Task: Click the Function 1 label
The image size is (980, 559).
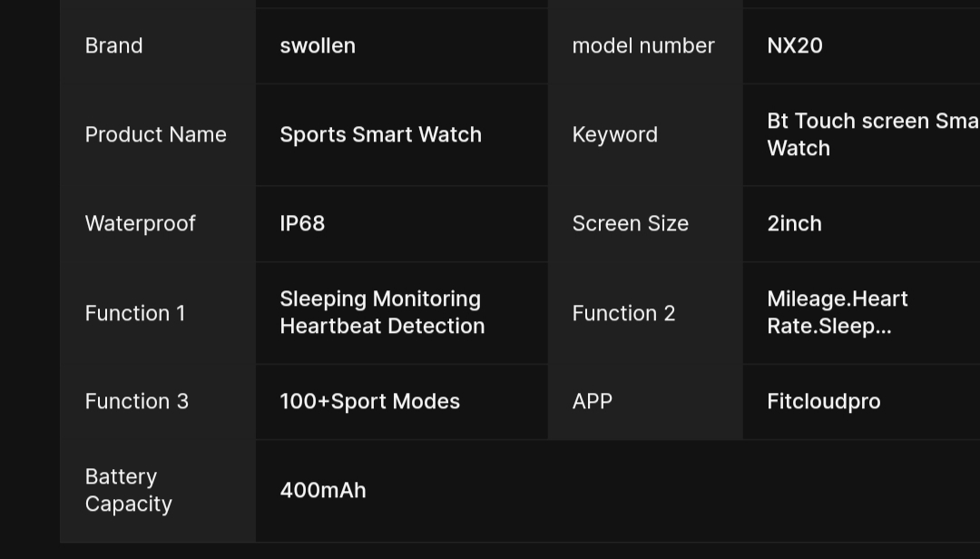Action: pos(134,313)
